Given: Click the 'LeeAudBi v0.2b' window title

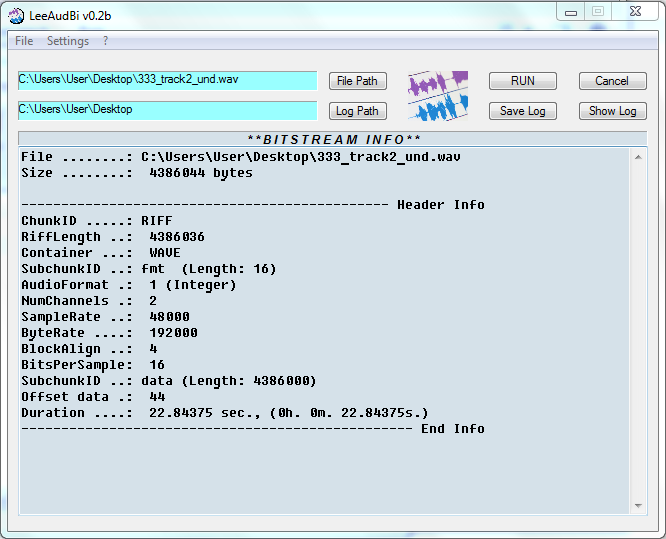Looking at the screenshot, I should click(x=70, y=16).
